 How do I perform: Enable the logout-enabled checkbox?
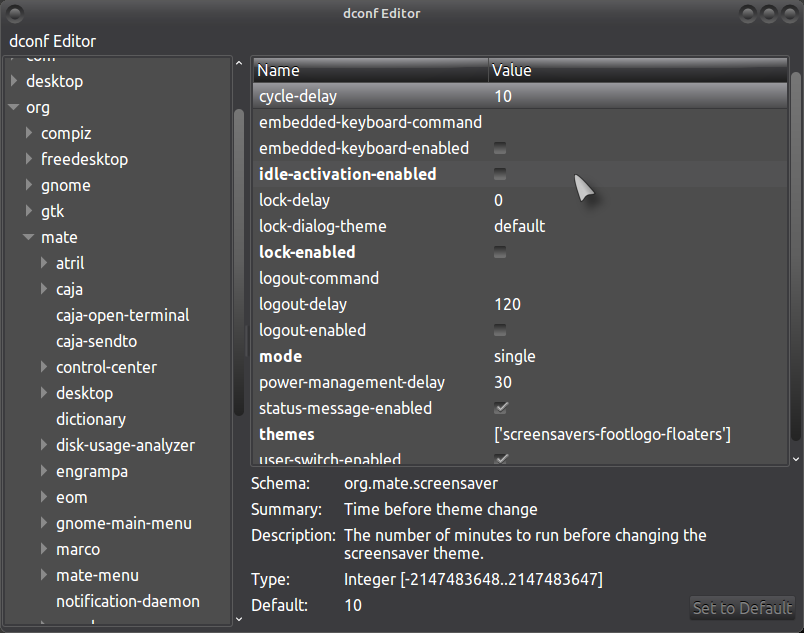(500, 330)
